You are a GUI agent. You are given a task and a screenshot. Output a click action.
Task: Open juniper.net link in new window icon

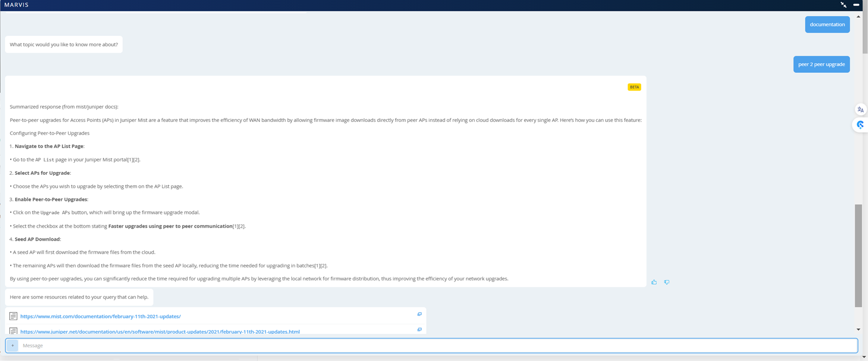420,329
